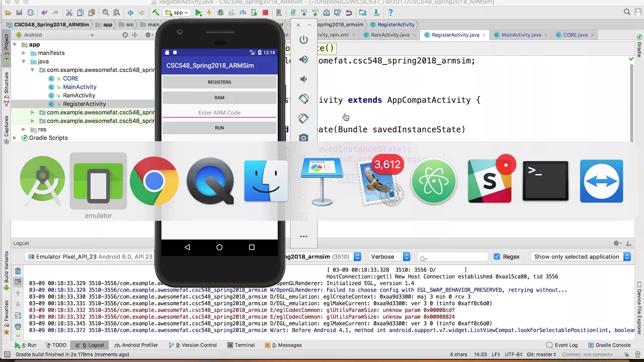Click the Save All floppy disk icon
The width and height of the screenshot is (644, 362).
19,13
